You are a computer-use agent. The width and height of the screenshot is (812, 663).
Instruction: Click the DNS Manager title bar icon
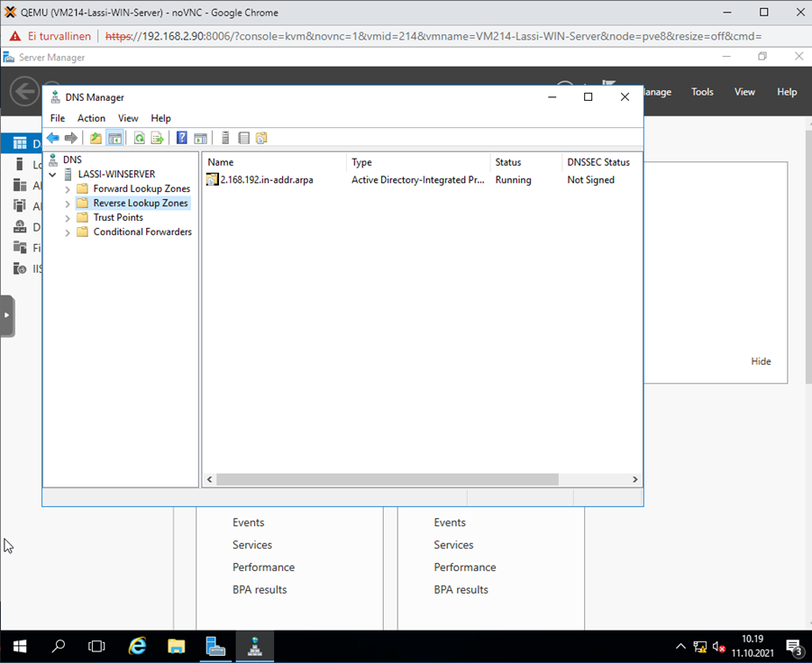pos(55,96)
